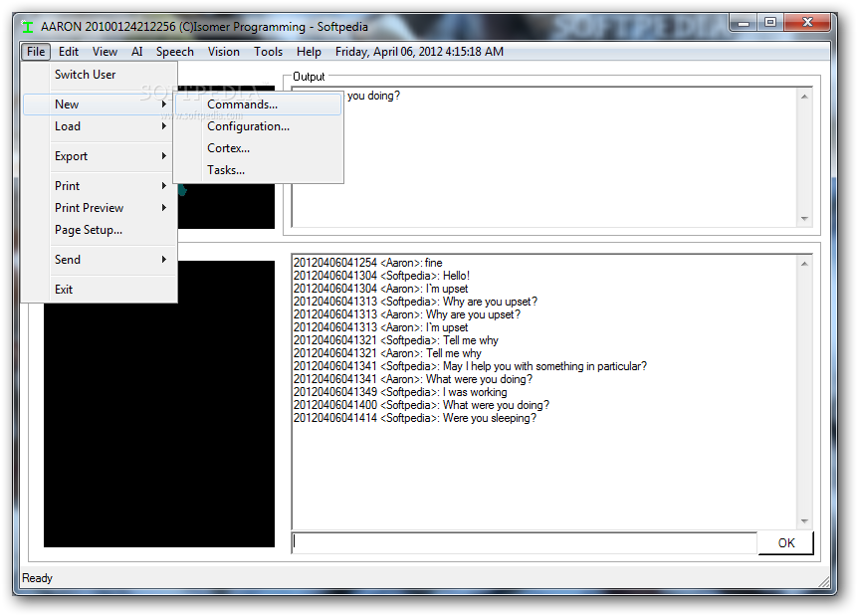Viewport: 858px width, 616px height.
Task: Click log line '<Softpedia>: Tell me why'
Action: point(395,340)
